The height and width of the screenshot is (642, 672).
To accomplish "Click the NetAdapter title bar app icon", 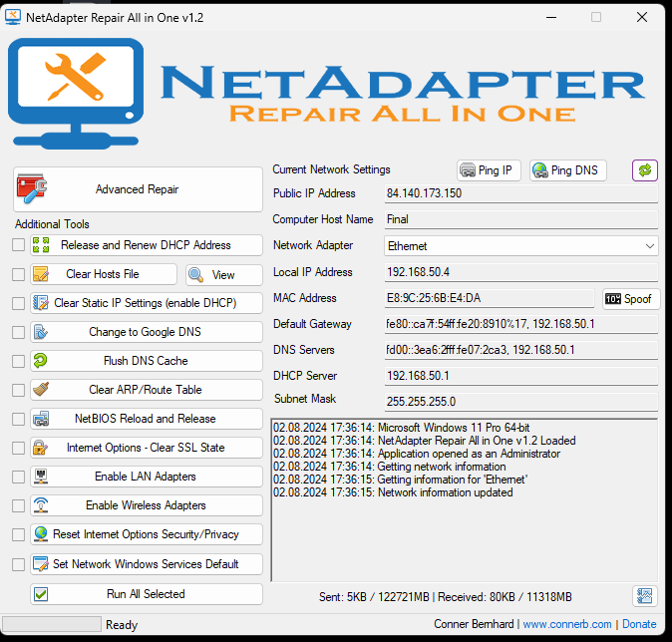I will point(13,17).
